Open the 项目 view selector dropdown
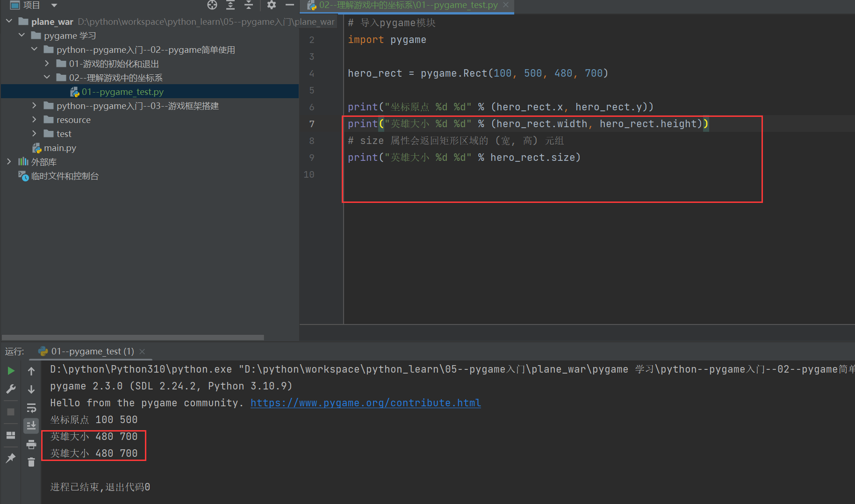 coord(54,5)
